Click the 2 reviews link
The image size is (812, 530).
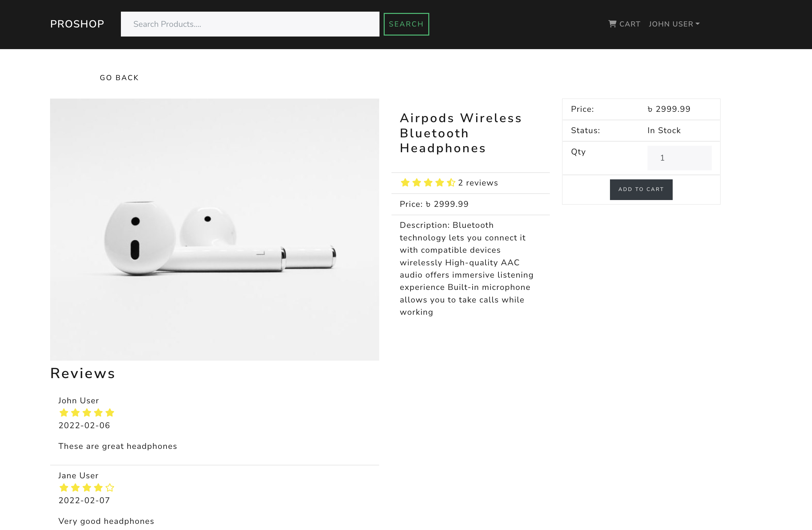click(478, 183)
